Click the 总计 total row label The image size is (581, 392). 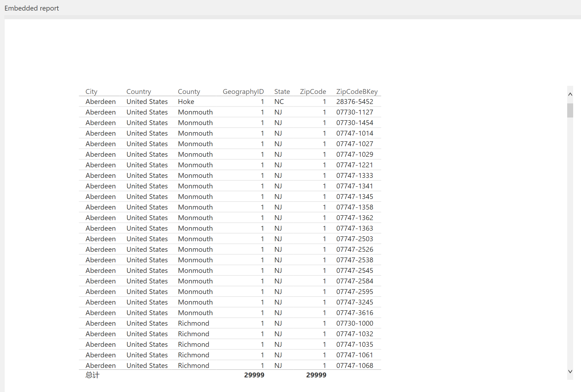pos(92,375)
